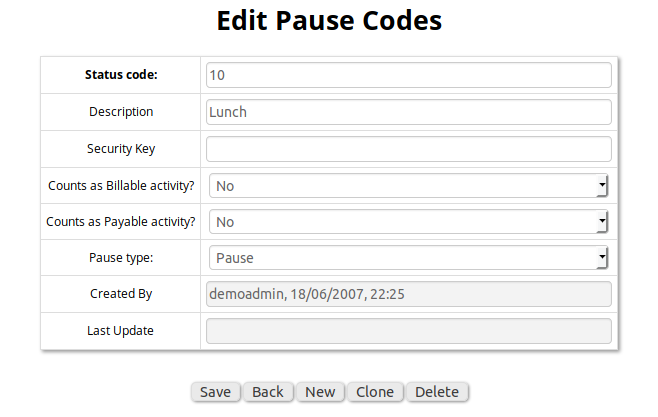This screenshot has width=658, height=417.
Task: Click the 'Last Update' label text
Action: pos(121,330)
